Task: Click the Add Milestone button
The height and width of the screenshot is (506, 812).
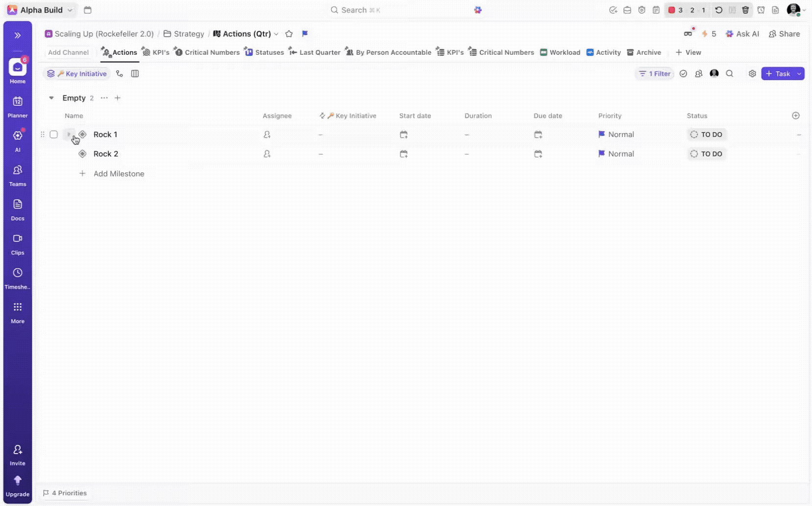Action: click(x=119, y=173)
